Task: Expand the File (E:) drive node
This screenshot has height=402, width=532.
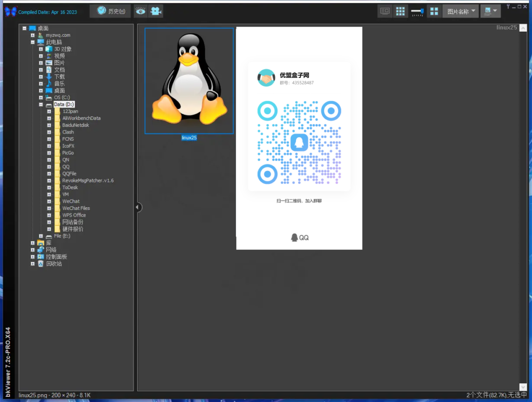Action: (41, 236)
